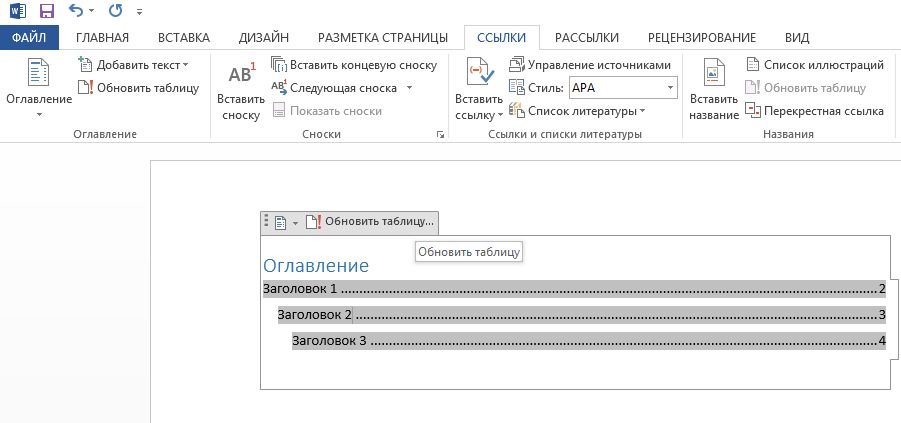Click the Undo arrow icon

click(77, 11)
